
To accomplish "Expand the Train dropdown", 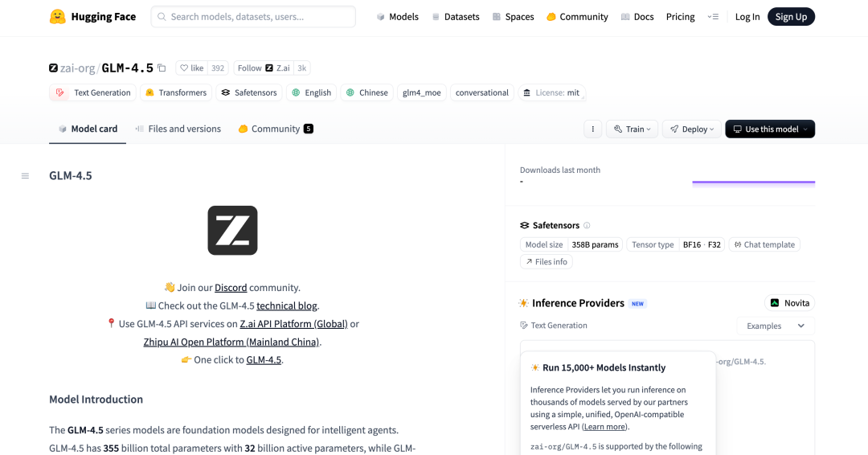I will [x=633, y=129].
